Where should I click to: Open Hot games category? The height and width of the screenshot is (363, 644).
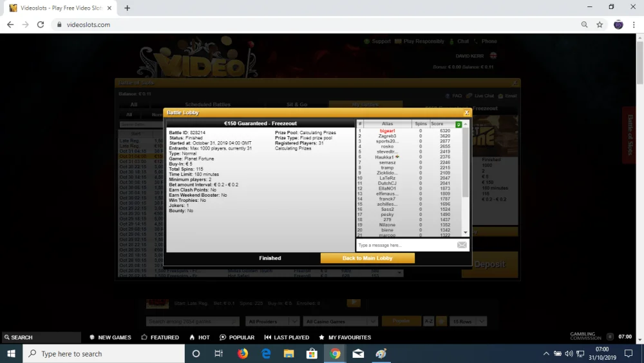tap(200, 337)
